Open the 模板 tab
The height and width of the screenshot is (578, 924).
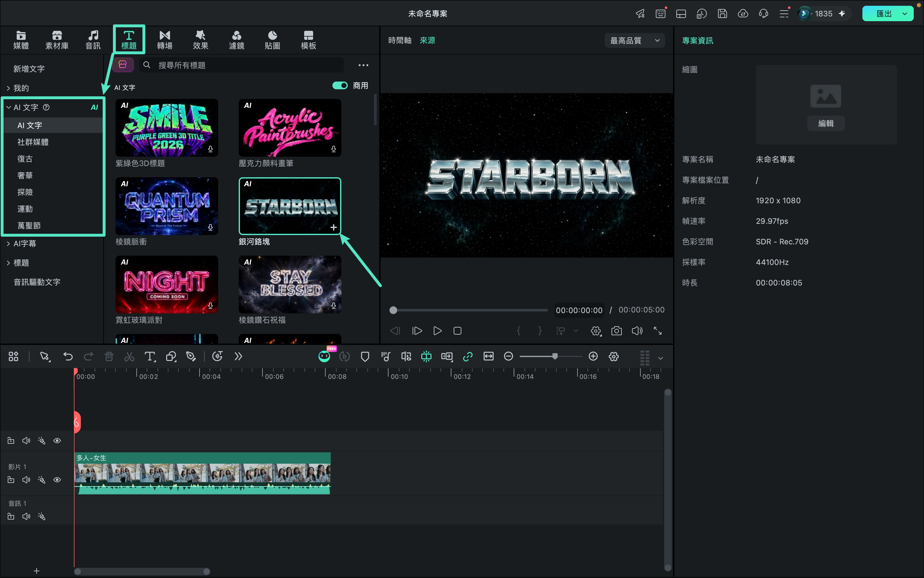308,40
